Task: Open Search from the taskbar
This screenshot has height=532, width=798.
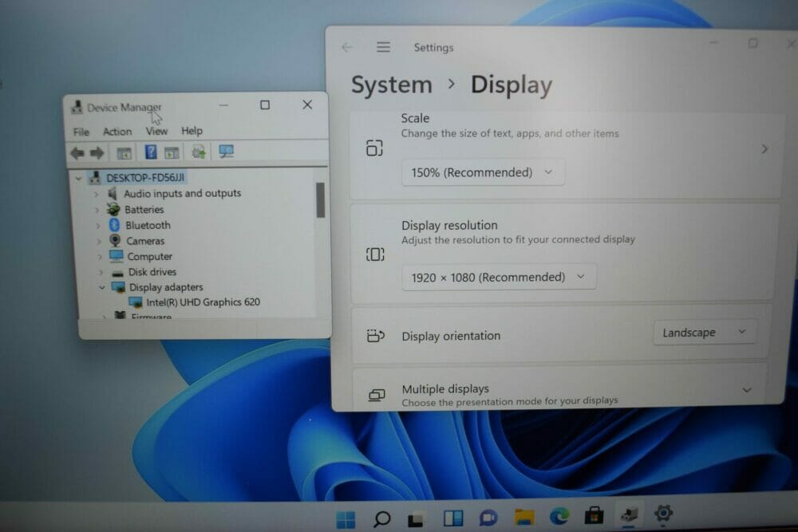Action: (381, 518)
